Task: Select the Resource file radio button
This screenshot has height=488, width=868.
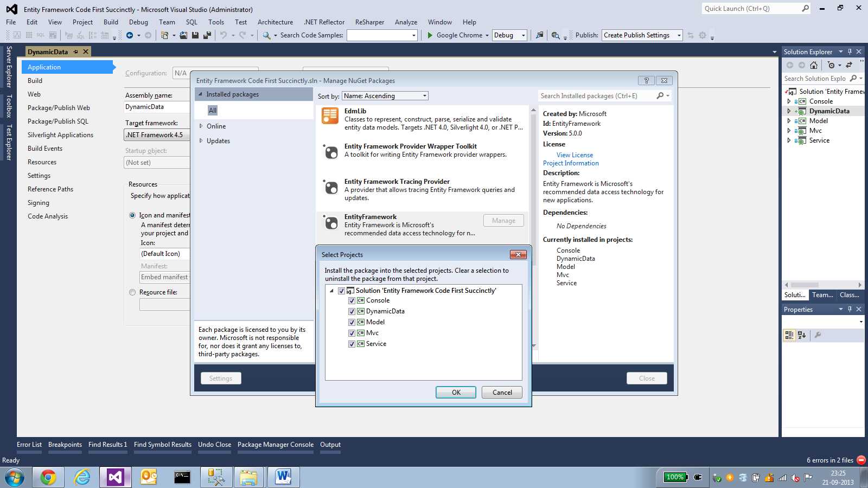Action: coord(132,292)
